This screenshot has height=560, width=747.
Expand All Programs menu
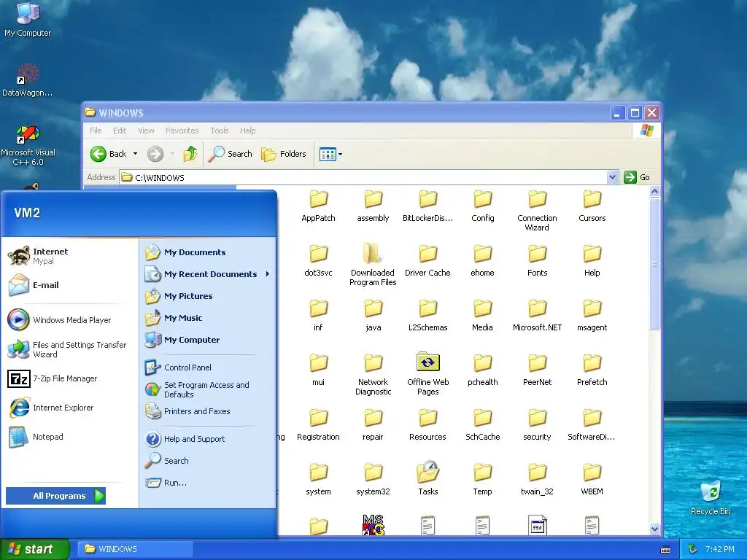(x=55, y=496)
